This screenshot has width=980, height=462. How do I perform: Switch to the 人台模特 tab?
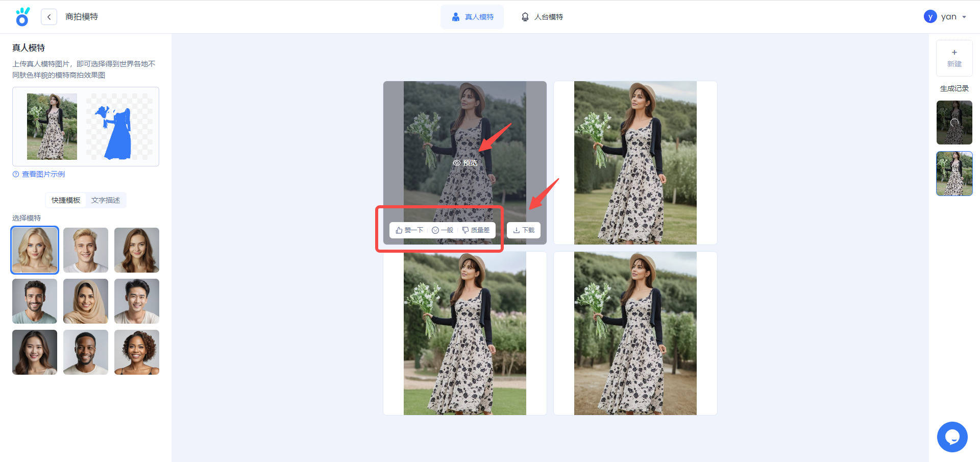tap(542, 17)
